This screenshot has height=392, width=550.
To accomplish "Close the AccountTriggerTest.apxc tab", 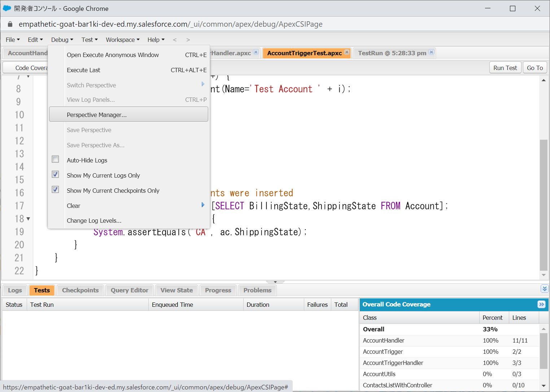I will click(x=347, y=52).
